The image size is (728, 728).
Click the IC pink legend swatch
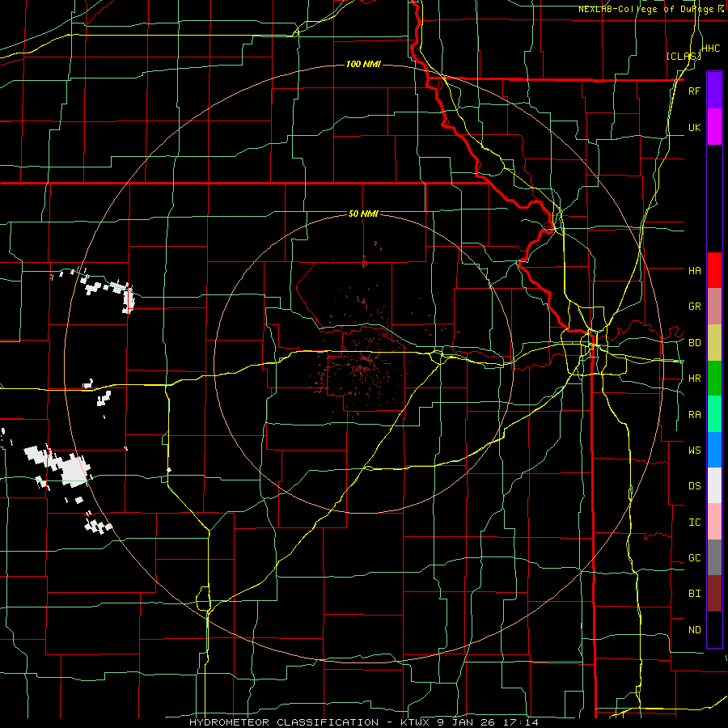click(714, 522)
